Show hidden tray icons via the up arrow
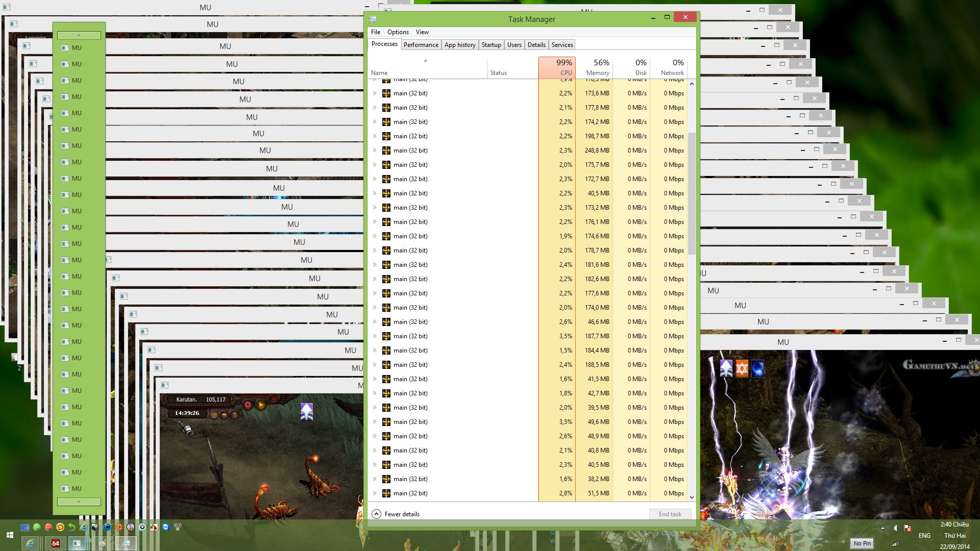Image resolution: width=980 pixels, height=551 pixels. [x=883, y=528]
